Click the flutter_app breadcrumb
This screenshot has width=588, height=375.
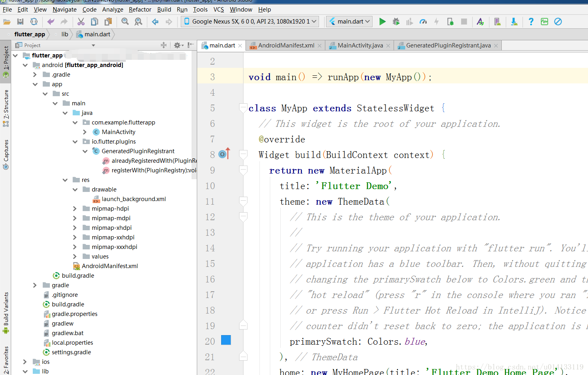tap(30, 34)
